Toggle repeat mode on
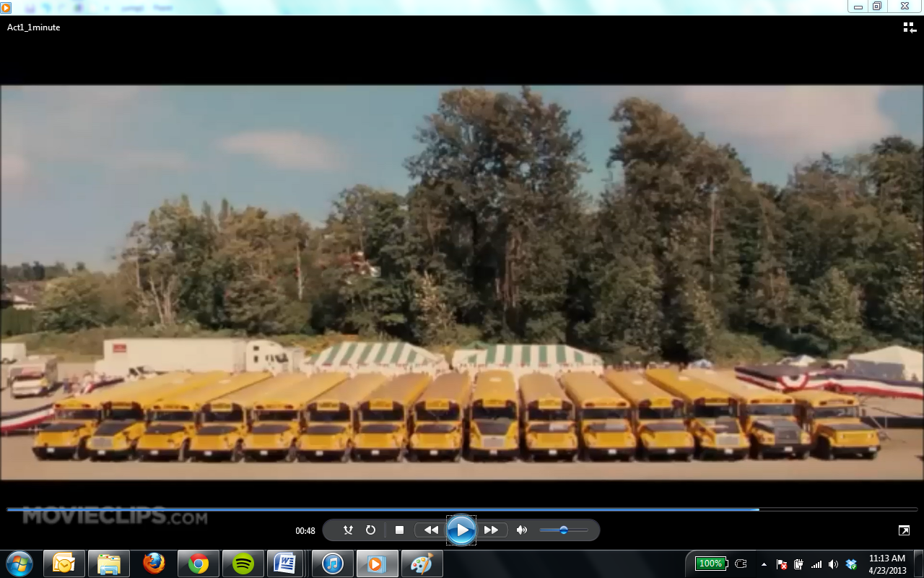The height and width of the screenshot is (578, 924). [x=370, y=530]
